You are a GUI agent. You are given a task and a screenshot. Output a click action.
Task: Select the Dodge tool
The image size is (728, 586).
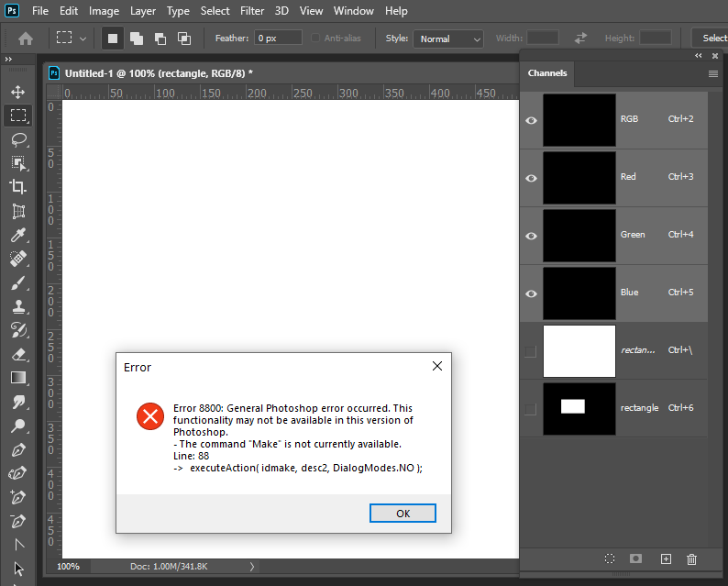(18, 426)
